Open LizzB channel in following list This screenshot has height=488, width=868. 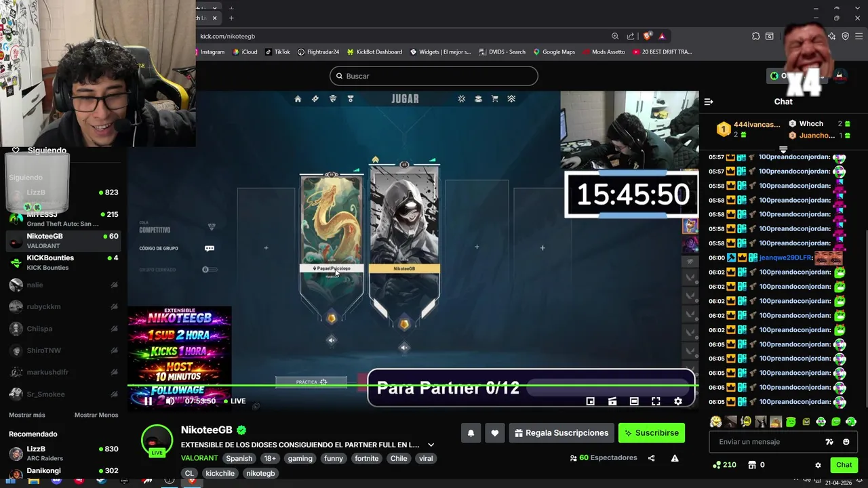point(64,193)
